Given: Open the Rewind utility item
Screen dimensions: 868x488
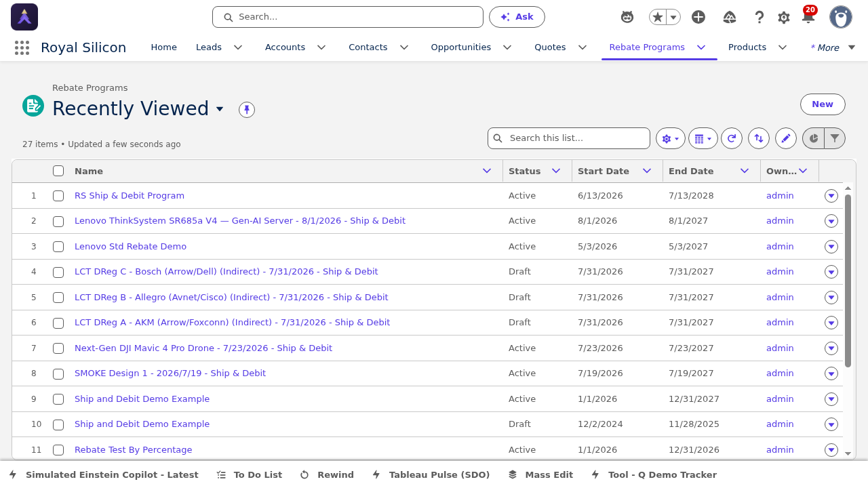Looking at the screenshot, I should tap(327, 475).
